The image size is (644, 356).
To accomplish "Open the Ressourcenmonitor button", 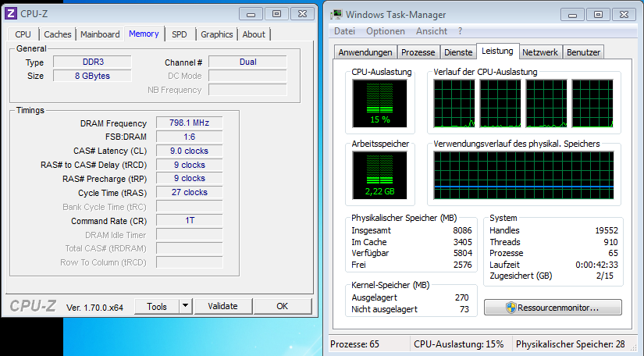I will (x=553, y=308).
